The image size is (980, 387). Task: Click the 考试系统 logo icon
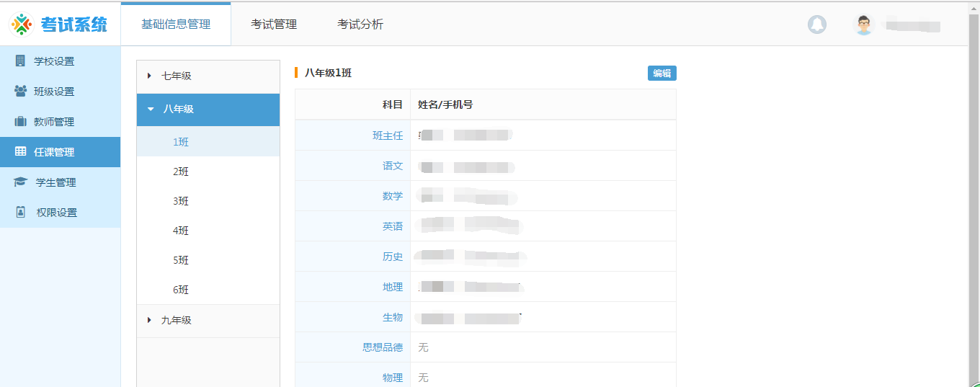coord(22,25)
